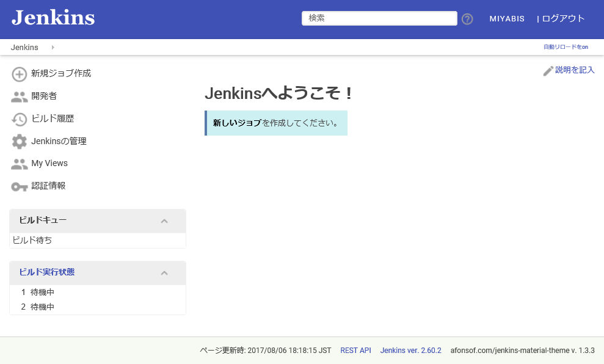Screen dimensions: 604x364
Task: Open the Jenkins ver. 2.60.2 footer link
Action: coord(410,351)
